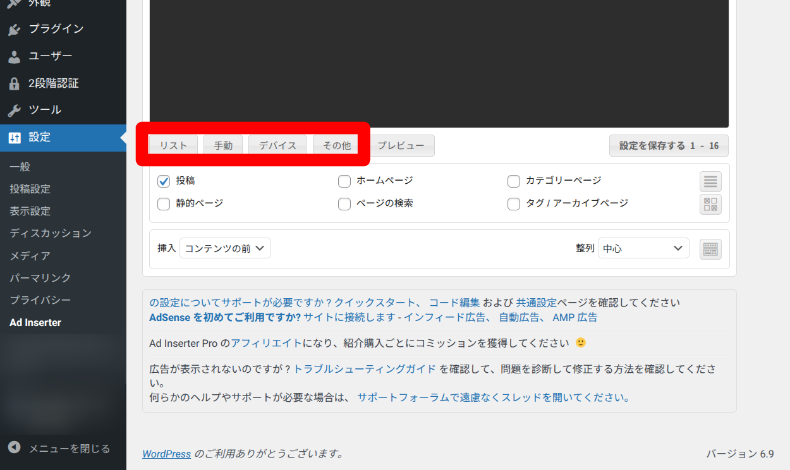Open the AMP 広告 link
The height and width of the screenshot is (470, 790).
click(x=575, y=318)
